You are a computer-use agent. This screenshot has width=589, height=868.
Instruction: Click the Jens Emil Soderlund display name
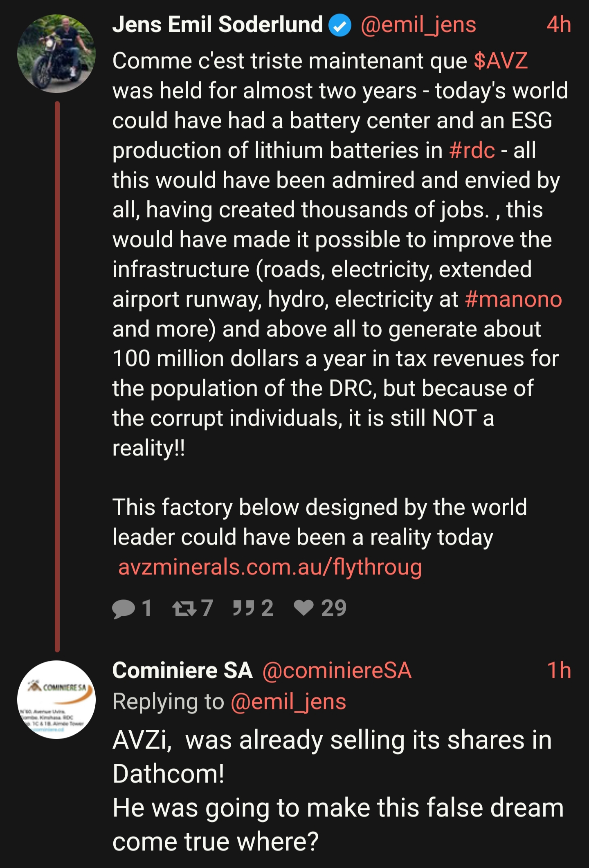coord(218,25)
